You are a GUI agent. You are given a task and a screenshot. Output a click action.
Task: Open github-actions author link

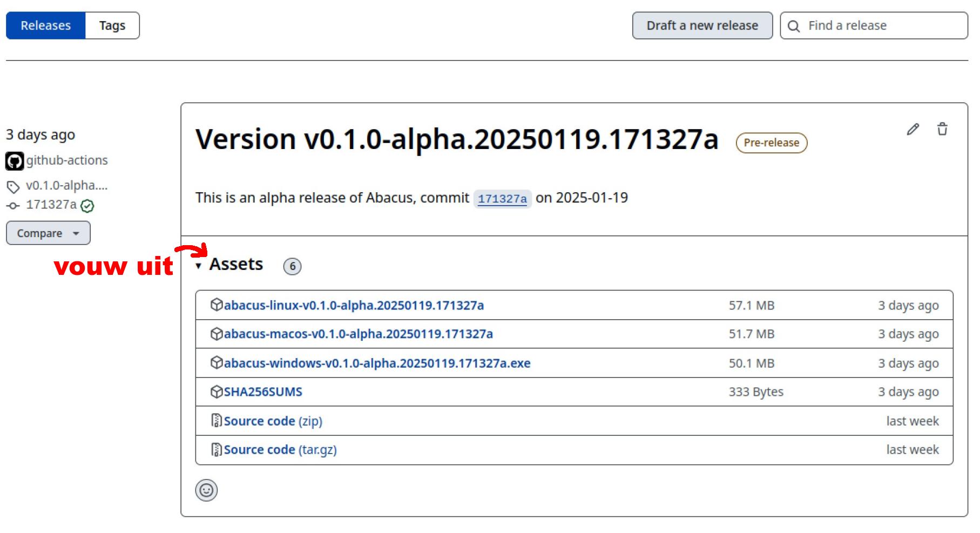pyautogui.click(x=67, y=160)
